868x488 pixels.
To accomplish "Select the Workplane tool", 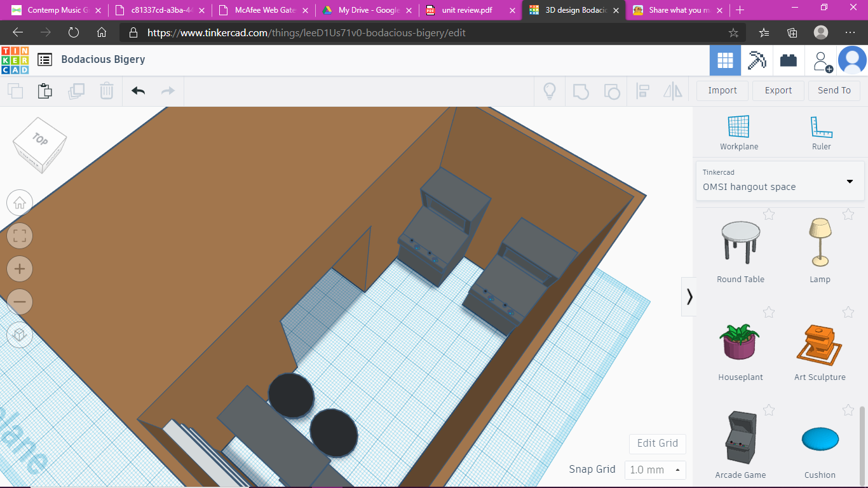I will [739, 133].
